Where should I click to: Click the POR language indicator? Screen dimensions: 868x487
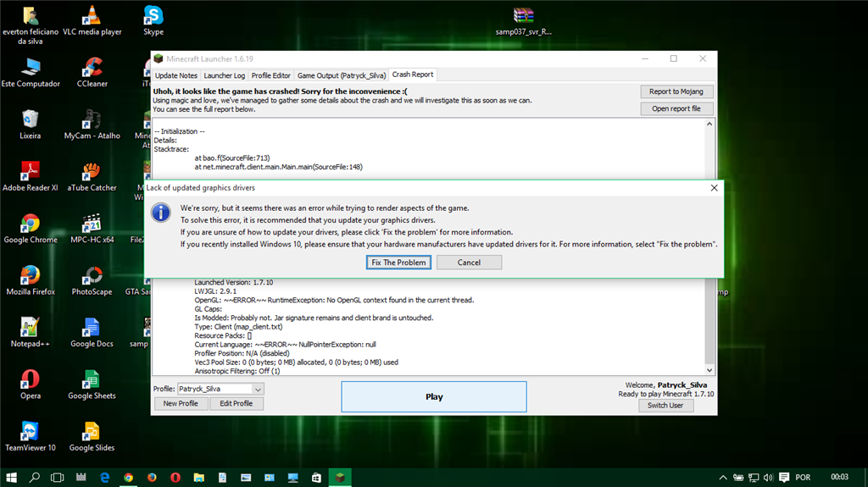[803, 477]
